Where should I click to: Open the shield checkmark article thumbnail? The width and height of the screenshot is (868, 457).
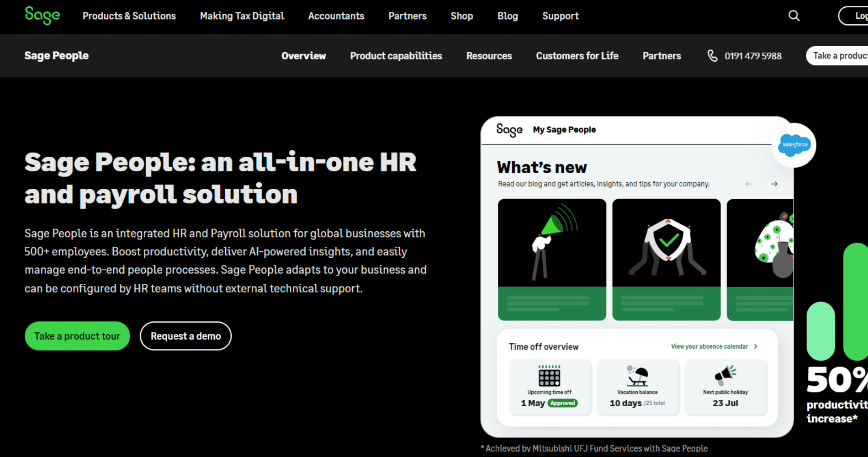[666, 260]
